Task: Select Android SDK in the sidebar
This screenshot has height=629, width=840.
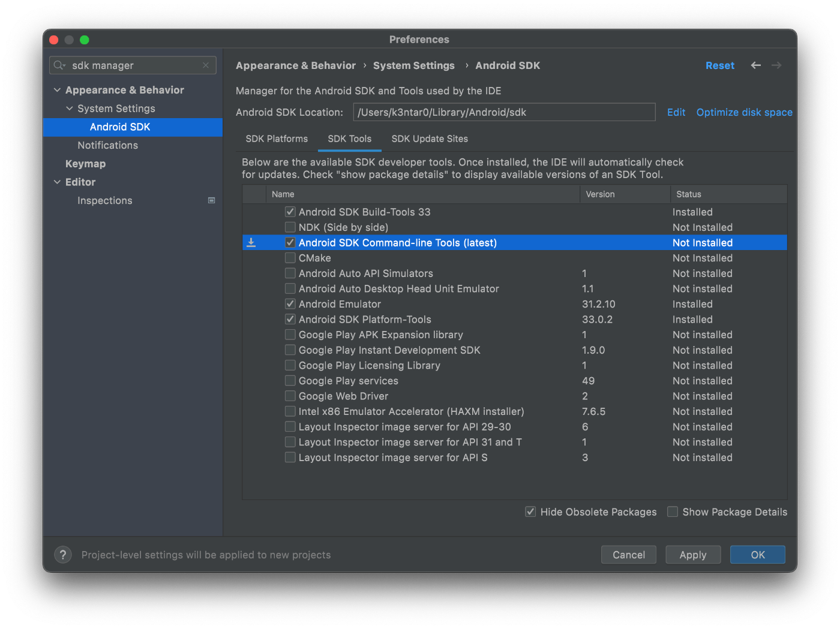Action: coord(133,127)
